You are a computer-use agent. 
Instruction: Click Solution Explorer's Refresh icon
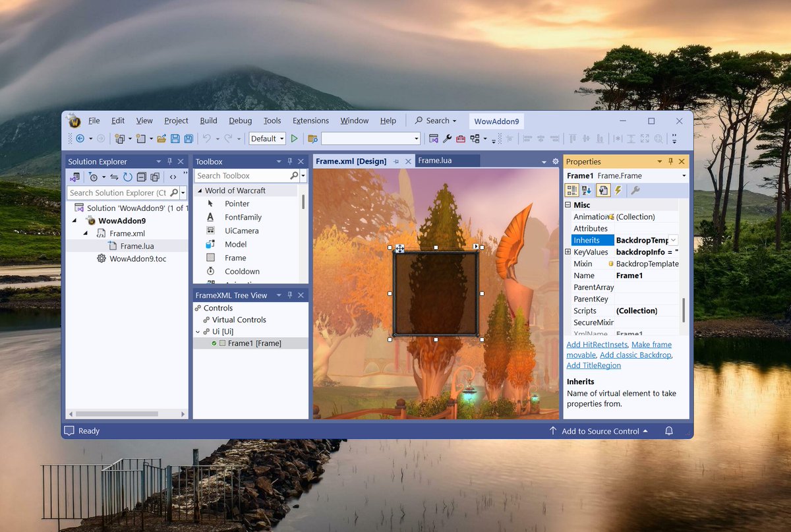[127, 177]
